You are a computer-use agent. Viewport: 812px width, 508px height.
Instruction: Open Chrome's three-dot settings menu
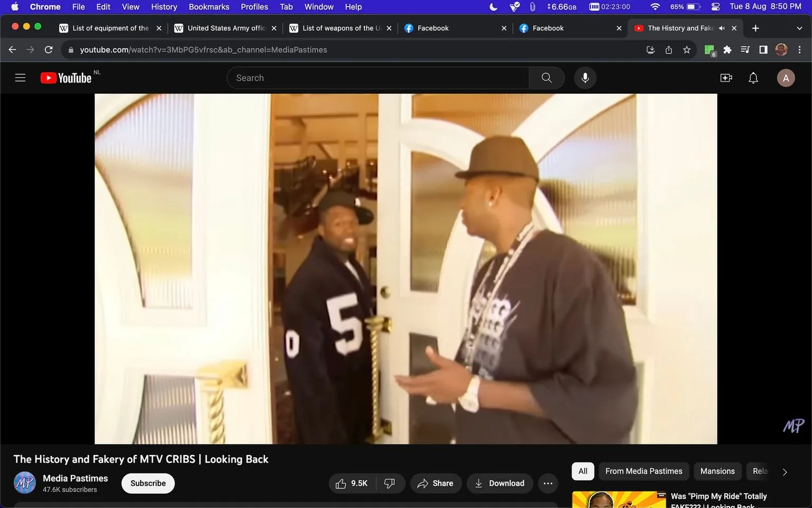(x=800, y=49)
